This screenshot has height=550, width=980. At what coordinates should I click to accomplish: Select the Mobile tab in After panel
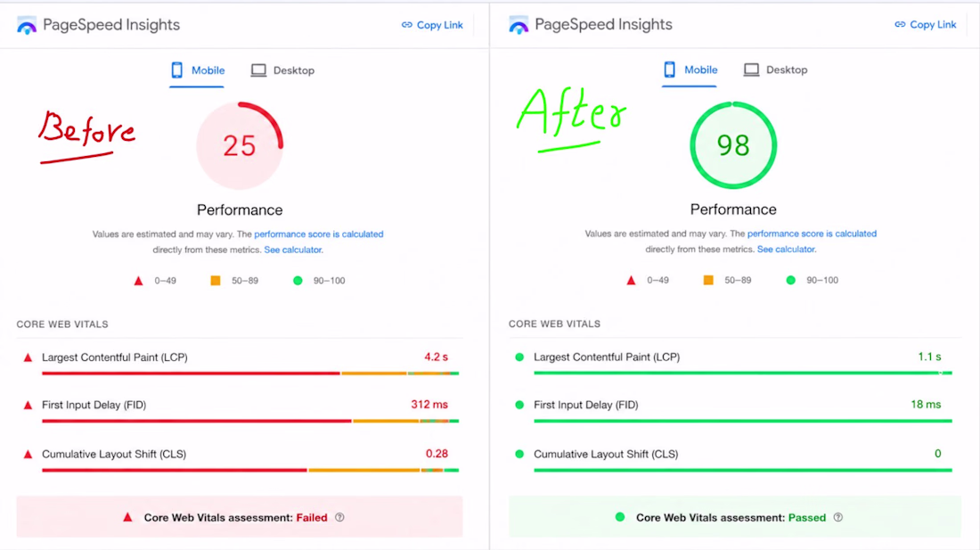pyautogui.click(x=690, y=70)
